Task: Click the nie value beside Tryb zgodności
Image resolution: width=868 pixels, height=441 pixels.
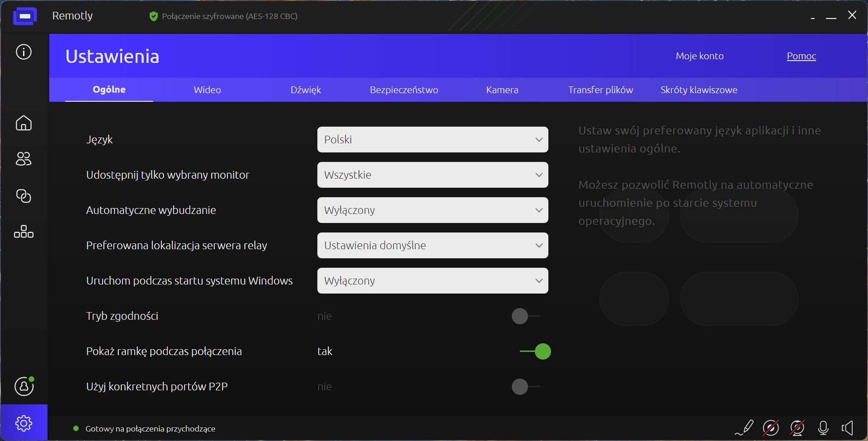Action: click(x=325, y=316)
